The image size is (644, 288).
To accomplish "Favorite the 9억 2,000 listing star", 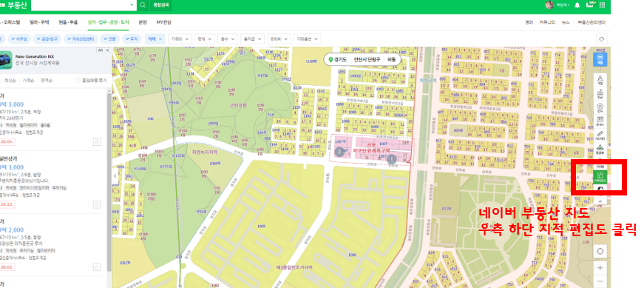I will pyautogui.click(x=97, y=267).
